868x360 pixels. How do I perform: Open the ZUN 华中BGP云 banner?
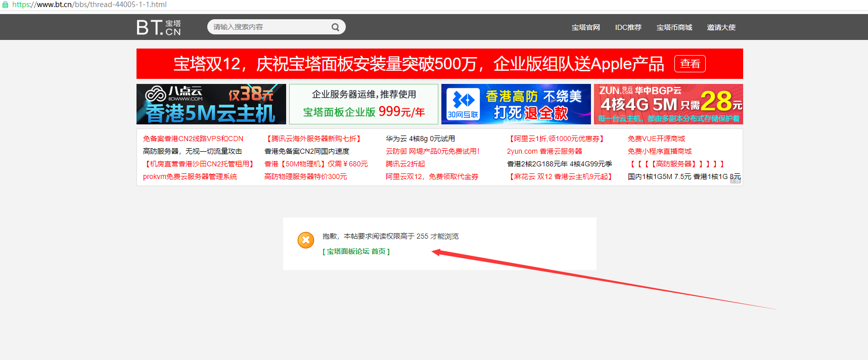[x=668, y=104]
